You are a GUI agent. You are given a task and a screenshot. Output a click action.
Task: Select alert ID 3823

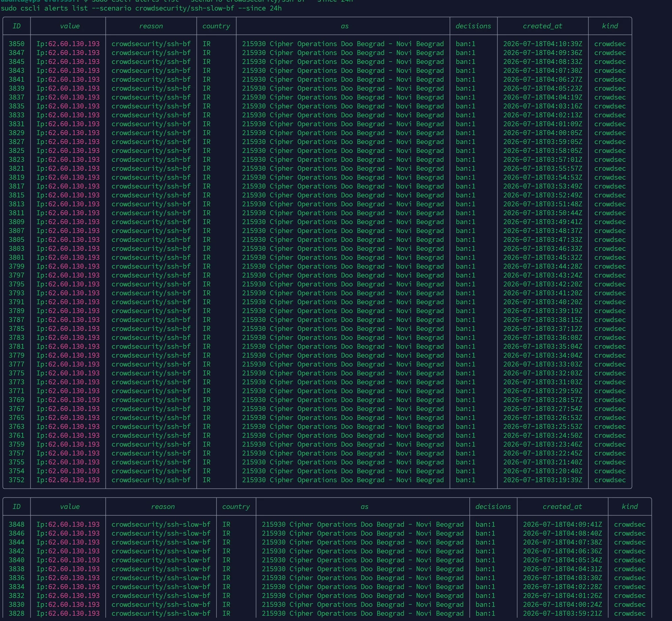[16, 160]
